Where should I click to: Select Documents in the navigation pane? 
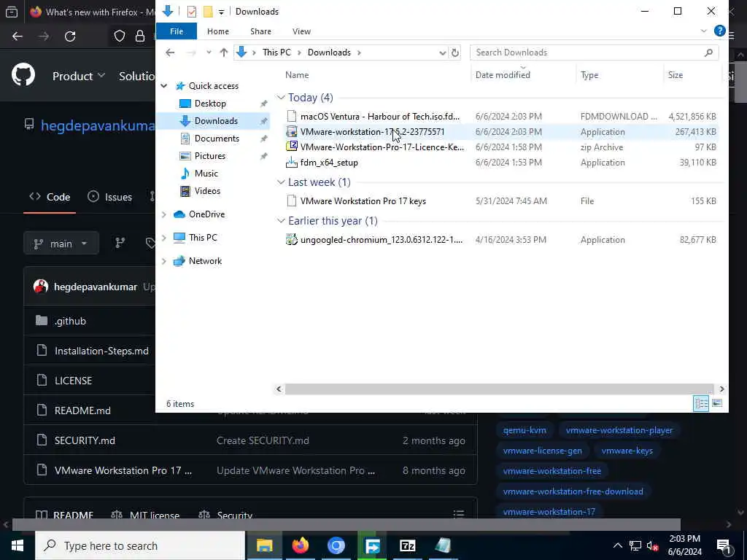pyautogui.click(x=217, y=139)
